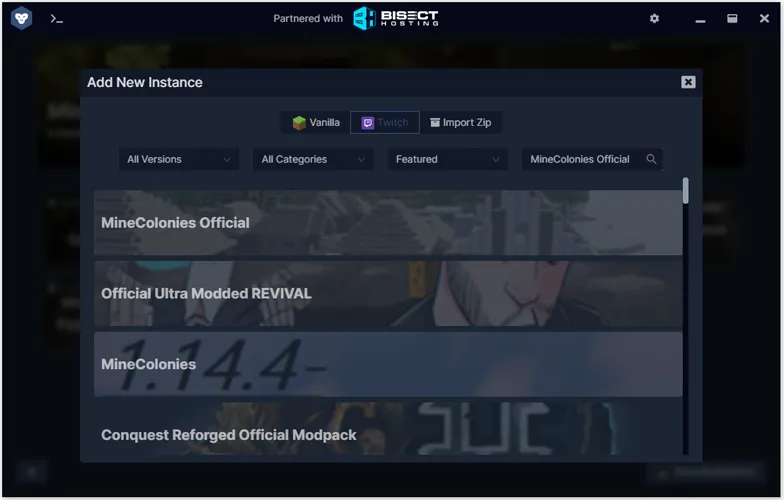This screenshot has width=784, height=500.
Task: Close the Add New Instance dialog
Action: click(x=688, y=82)
